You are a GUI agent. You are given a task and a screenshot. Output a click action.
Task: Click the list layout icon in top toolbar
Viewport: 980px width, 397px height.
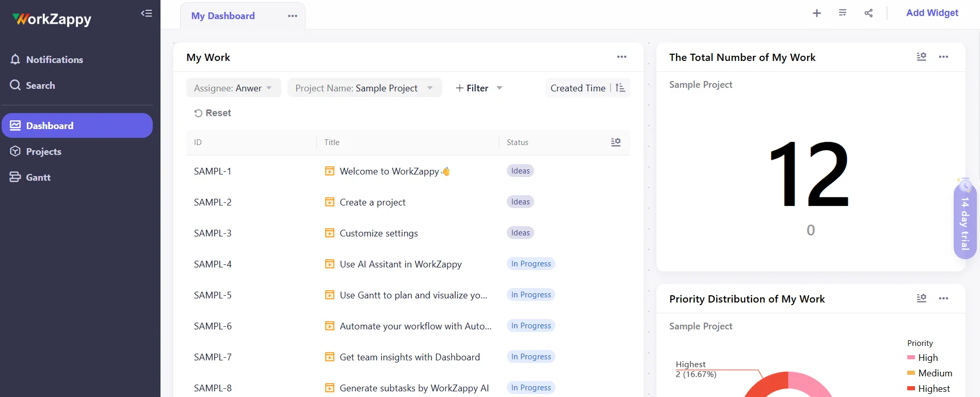point(842,13)
